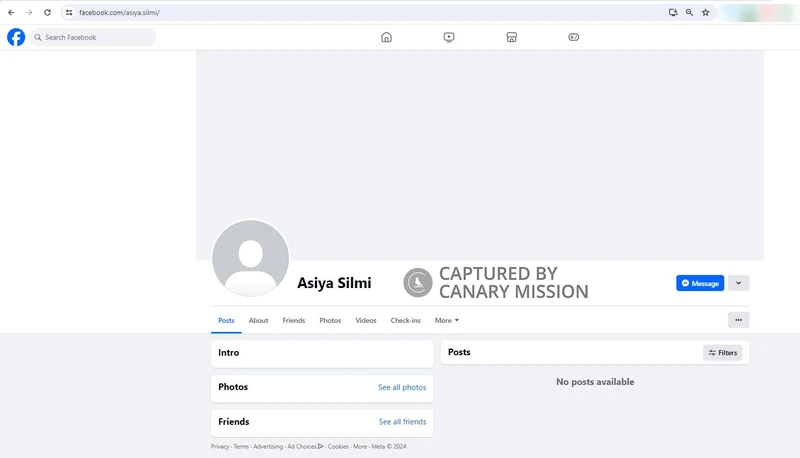
Task: Go to Facebook Home feed icon
Action: (x=386, y=37)
